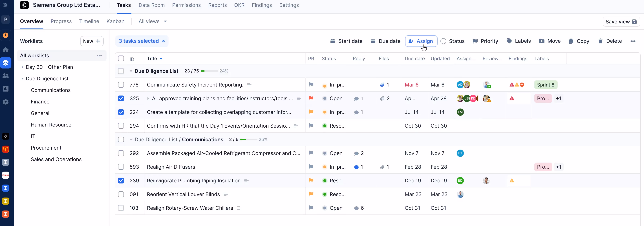644x226 pixels.
Task: Open the All views dropdown
Action: (153, 21)
